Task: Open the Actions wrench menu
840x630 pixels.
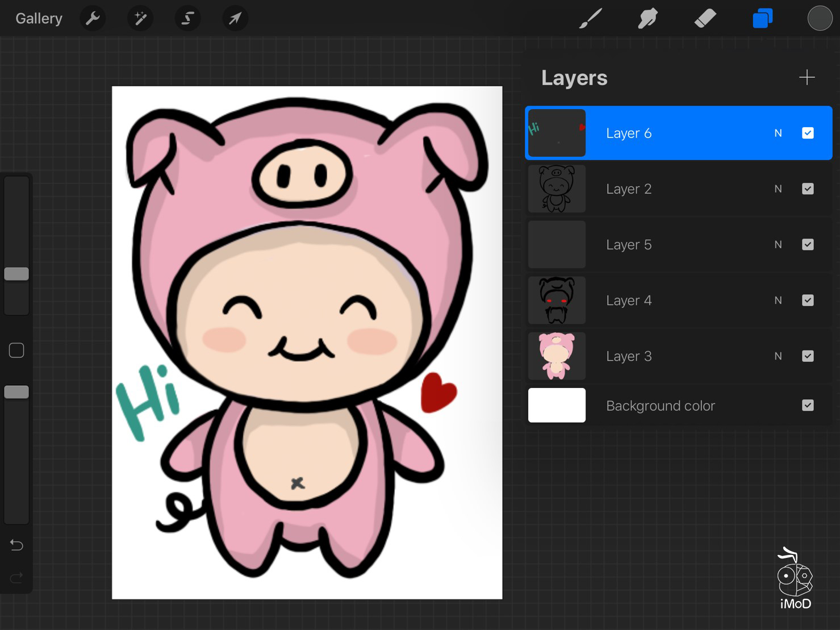Action: [x=93, y=19]
